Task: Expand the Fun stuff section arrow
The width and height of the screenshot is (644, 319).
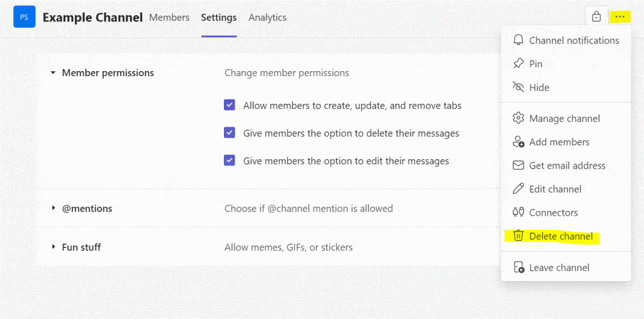Action: (x=53, y=247)
